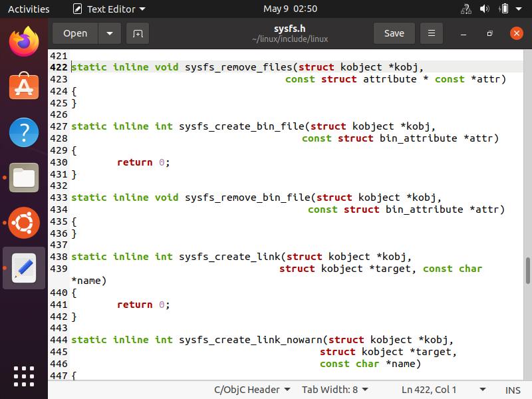Image resolution: width=532 pixels, height=399 pixels.
Task: Click the new document tab icon
Action: click(x=138, y=33)
